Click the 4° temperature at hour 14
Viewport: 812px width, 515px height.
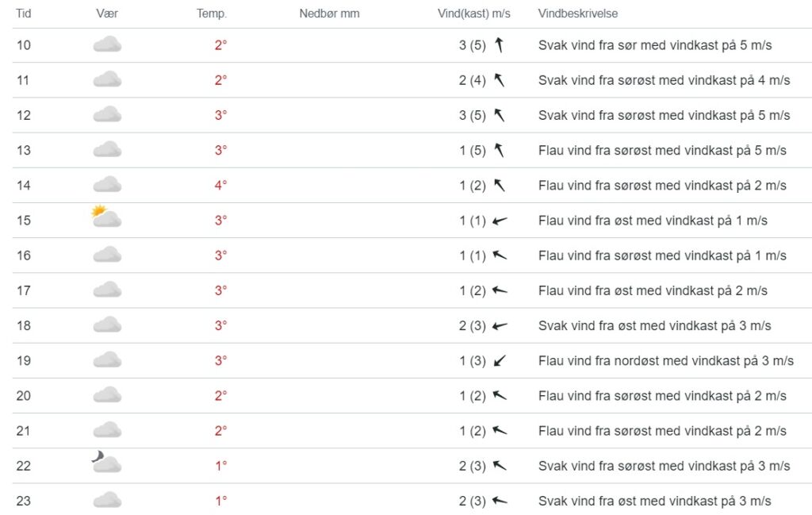pyautogui.click(x=220, y=186)
